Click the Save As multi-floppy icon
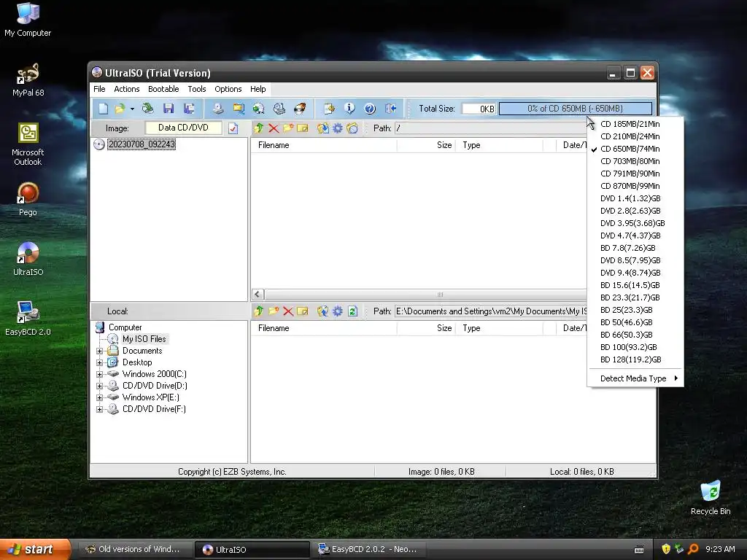Screen dimensions: 747x560 click(189, 109)
